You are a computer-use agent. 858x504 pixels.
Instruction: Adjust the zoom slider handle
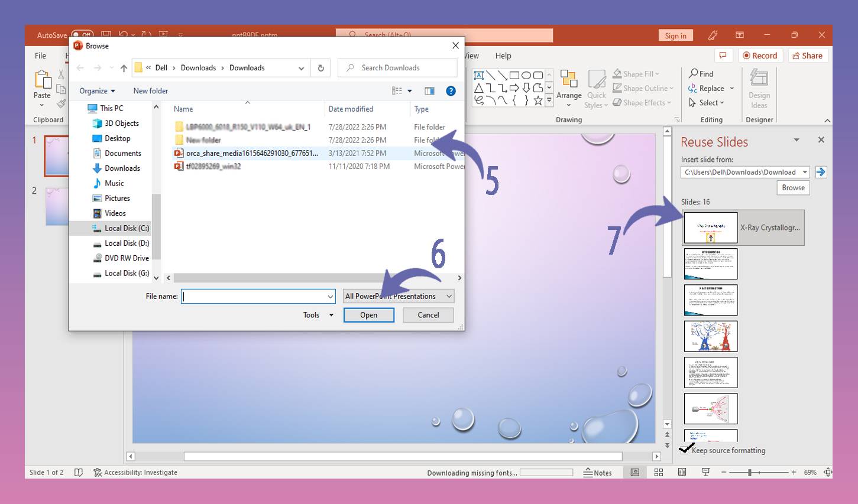point(749,473)
